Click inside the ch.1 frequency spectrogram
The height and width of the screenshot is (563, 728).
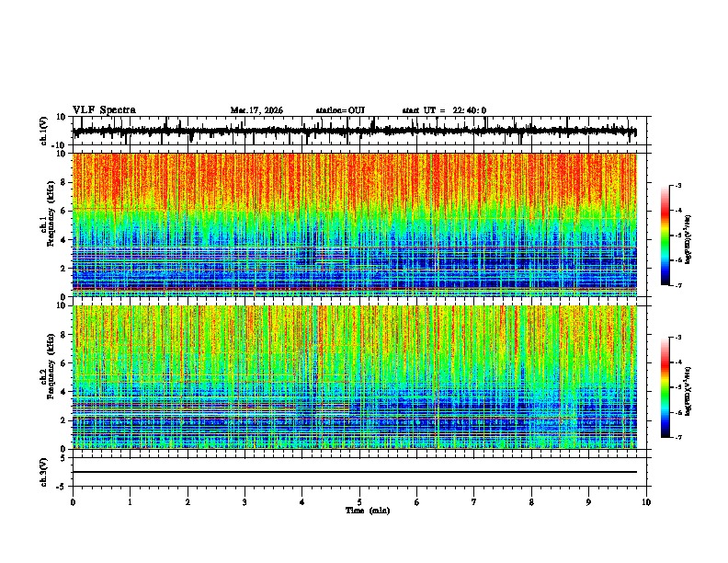point(355,224)
